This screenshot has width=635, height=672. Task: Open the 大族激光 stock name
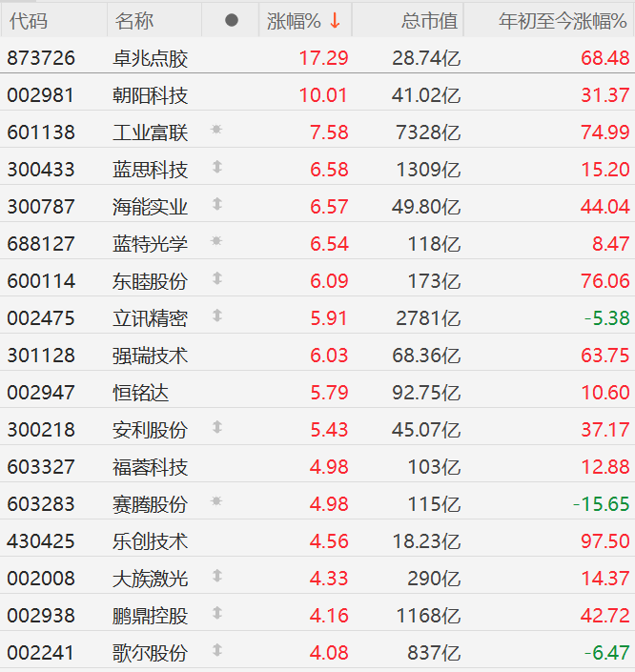click(x=150, y=579)
